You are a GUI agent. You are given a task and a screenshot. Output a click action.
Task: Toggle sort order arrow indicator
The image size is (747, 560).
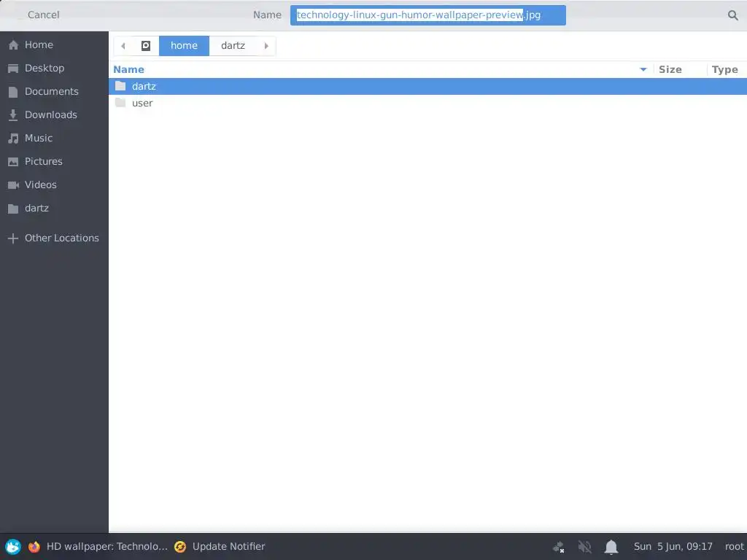pyautogui.click(x=643, y=69)
